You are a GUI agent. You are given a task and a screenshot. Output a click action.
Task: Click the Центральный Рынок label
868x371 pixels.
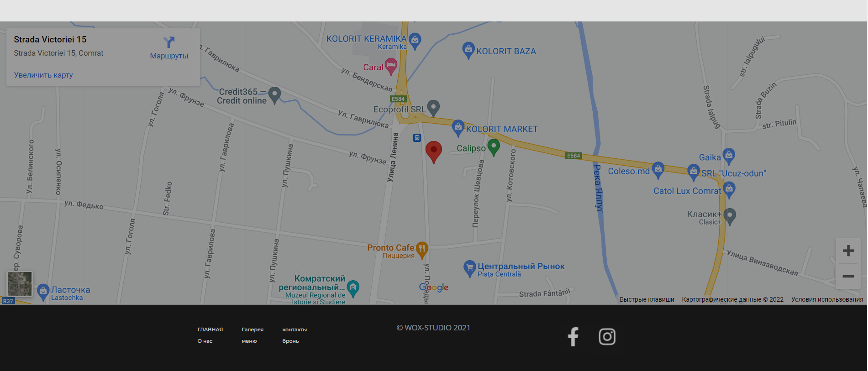[x=521, y=266]
